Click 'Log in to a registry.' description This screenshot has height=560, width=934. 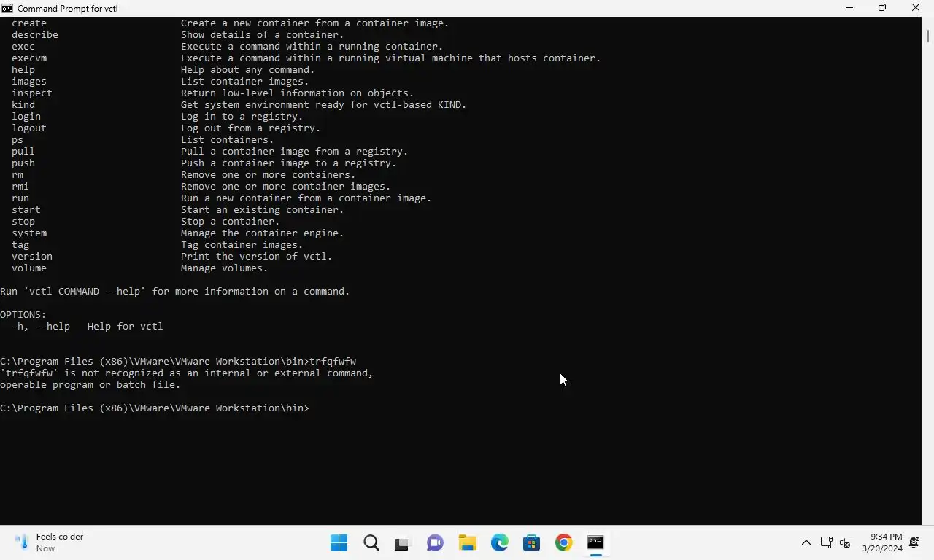point(242,116)
